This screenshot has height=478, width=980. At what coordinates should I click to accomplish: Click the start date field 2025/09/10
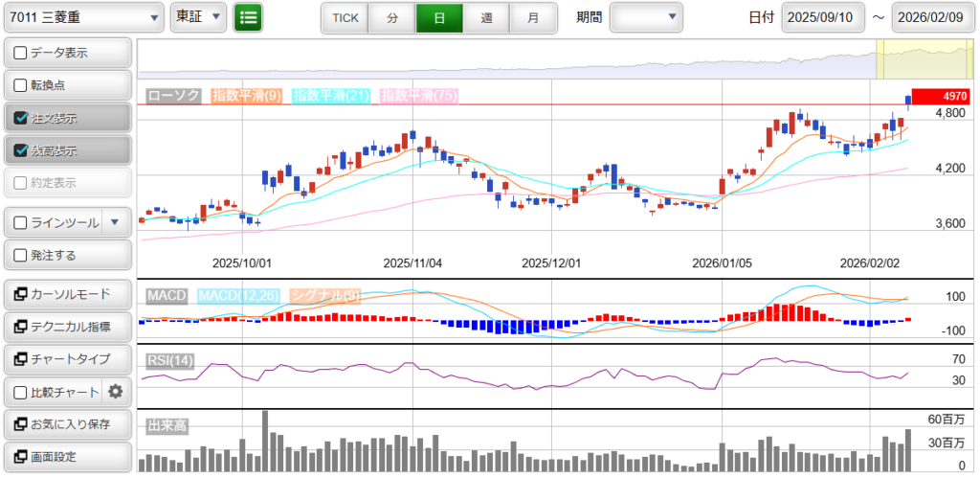[x=822, y=17]
